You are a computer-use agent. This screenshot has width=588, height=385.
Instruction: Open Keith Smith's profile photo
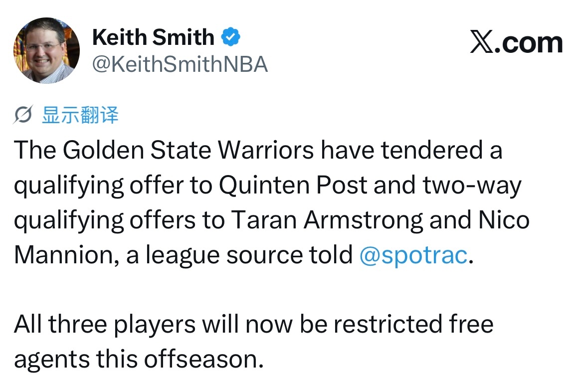pos(46,50)
